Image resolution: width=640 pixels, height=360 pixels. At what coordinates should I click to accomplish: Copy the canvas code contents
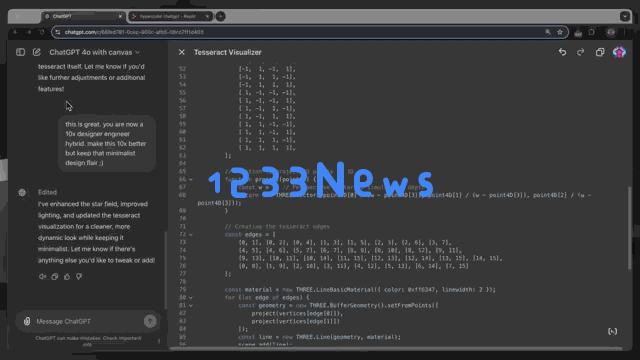(600, 52)
